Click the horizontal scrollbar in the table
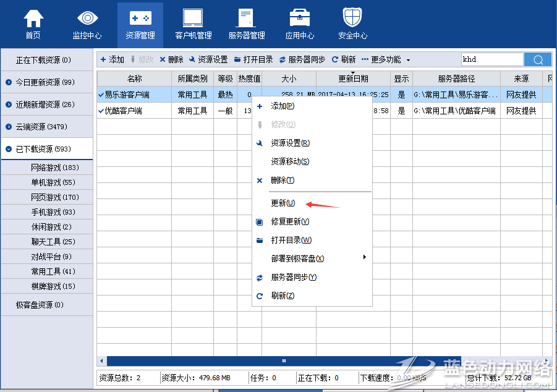This screenshot has width=557, height=392. coord(283,360)
